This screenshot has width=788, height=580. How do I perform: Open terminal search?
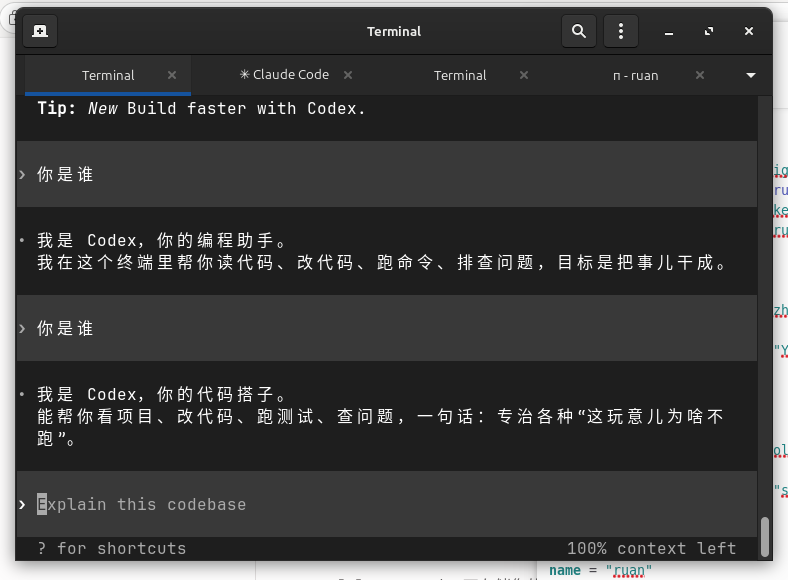579,31
